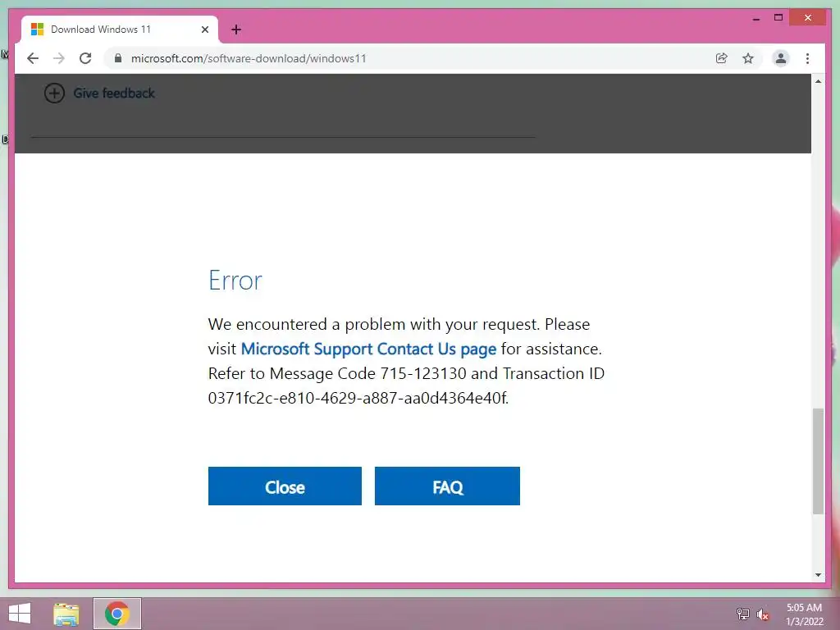Open the taskbar clock showing 5:05 AM
The height and width of the screenshot is (630, 840).
(804, 614)
